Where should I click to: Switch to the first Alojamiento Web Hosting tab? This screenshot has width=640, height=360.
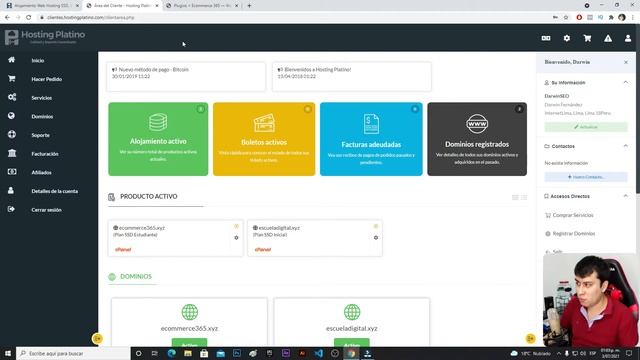click(x=42, y=6)
